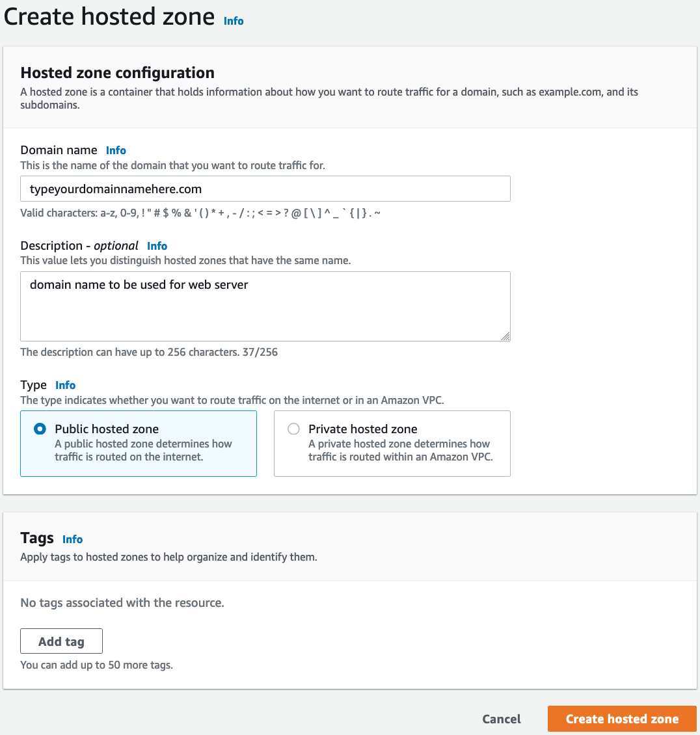The image size is (700, 735).
Task: Click the description box resize handle
Action: coord(505,336)
